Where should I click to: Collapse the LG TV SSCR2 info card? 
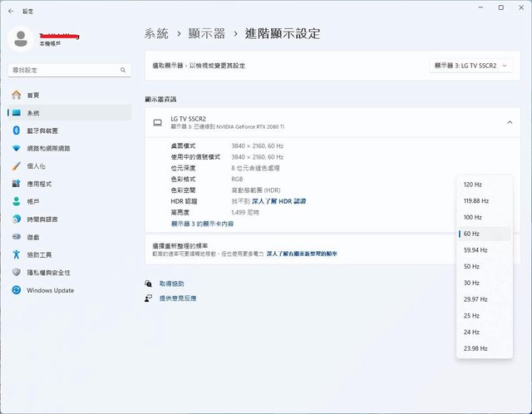509,122
